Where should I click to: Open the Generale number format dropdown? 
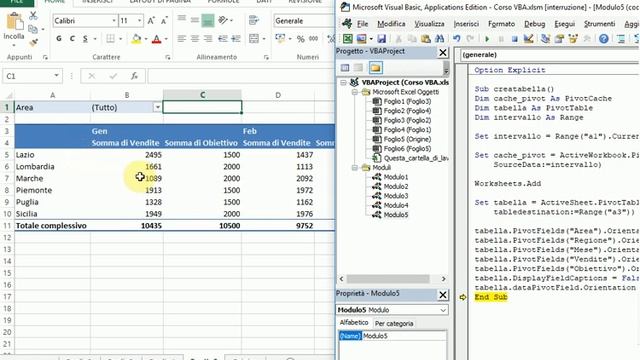click(304, 20)
